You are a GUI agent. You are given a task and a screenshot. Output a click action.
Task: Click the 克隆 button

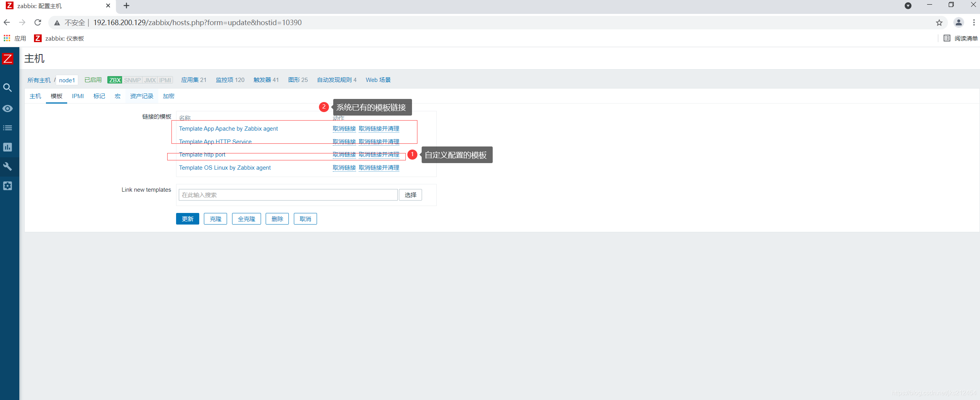(x=215, y=219)
